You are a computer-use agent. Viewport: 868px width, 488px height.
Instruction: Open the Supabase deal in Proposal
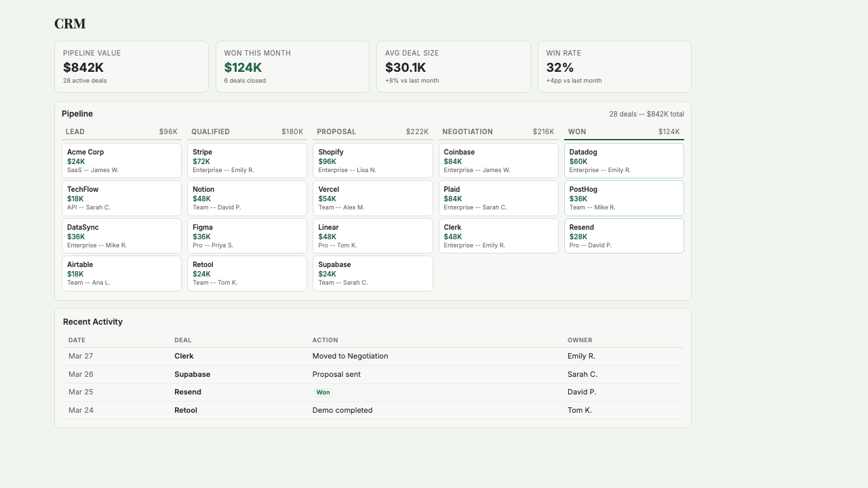tap(372, 273)
